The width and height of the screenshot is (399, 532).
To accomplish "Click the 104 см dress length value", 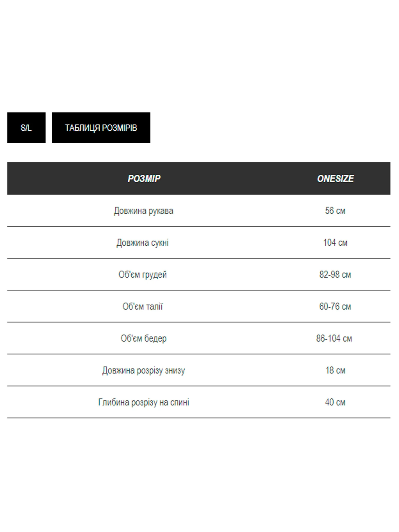I will coord(335,243).
